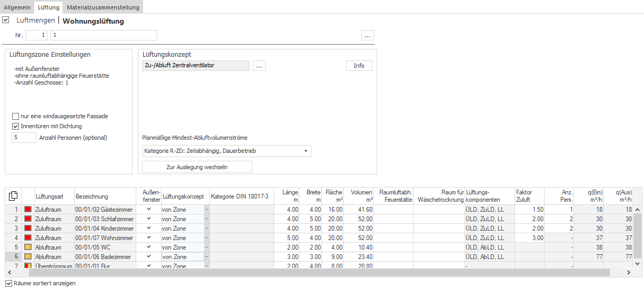Click red color swatch of Wohnzimmer row

pyautogui.click(x=28, y=237)
